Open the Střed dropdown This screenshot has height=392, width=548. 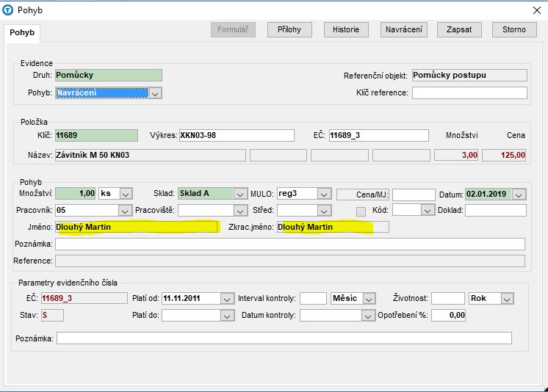click(x=324, y=211)
